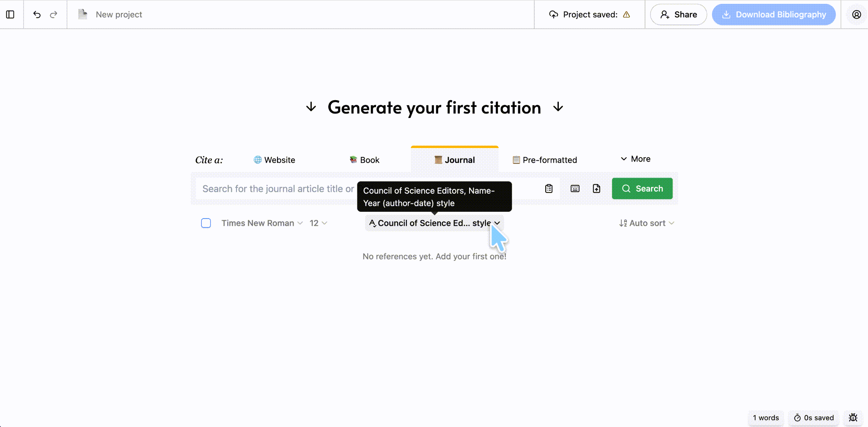Open the font size 12 dropdown
Viewport: 868px width, 427px height.
(x=318, y=223)
